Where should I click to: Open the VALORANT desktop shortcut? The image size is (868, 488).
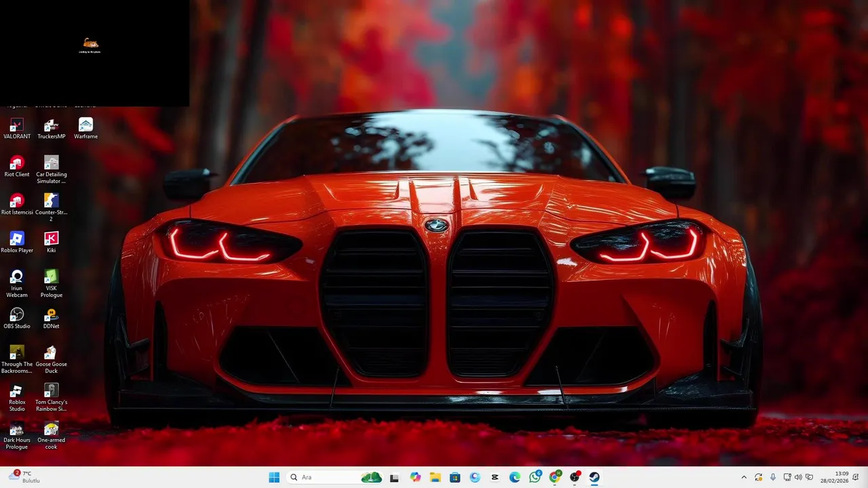17,128
